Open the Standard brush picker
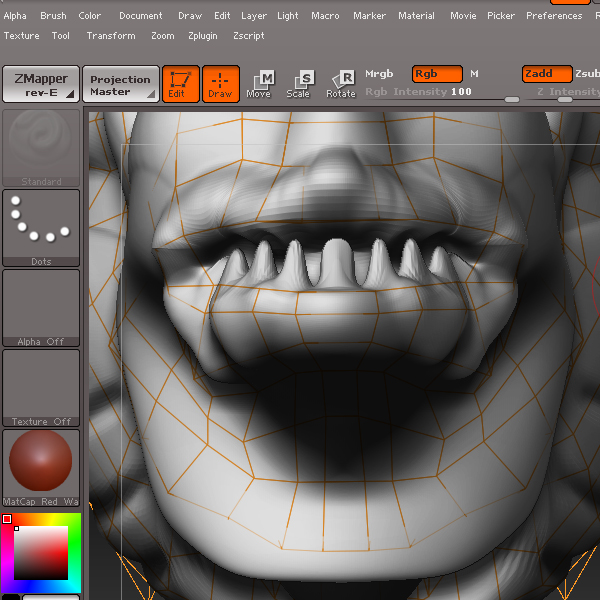Viewport: 600px width, 600px height. [x=41, y=148]
